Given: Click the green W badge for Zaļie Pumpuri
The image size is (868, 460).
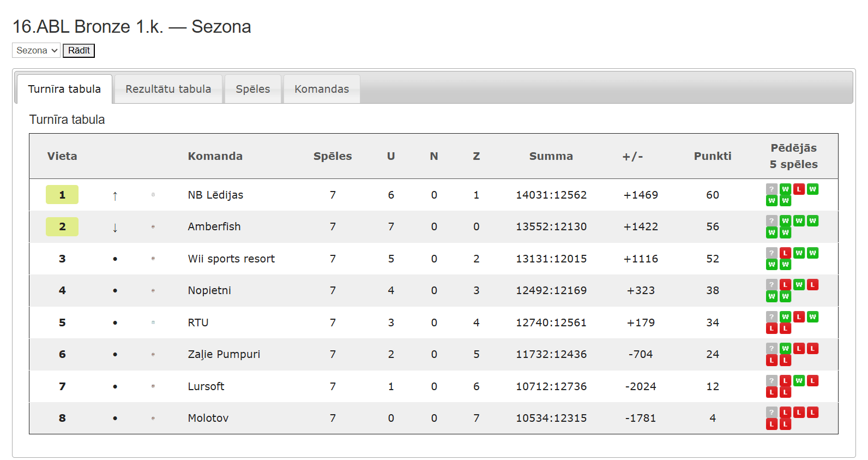Looking at the screenshot, I should [785, 349].
